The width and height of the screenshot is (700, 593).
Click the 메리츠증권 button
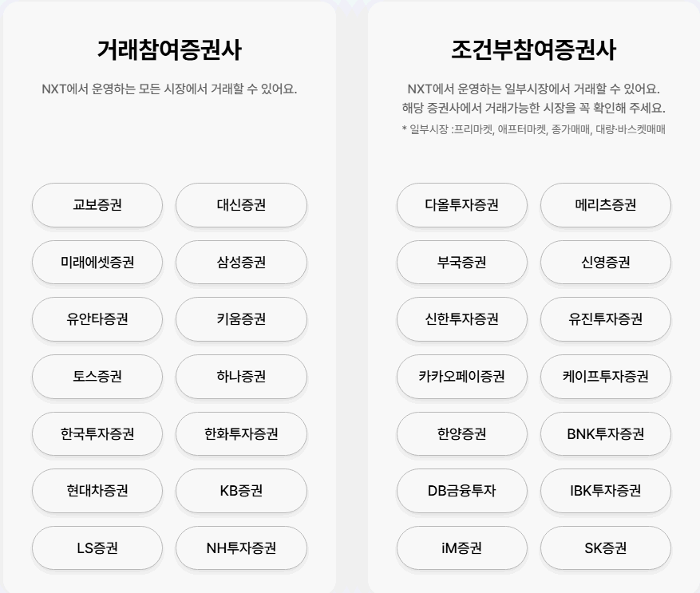coord(607,205)
